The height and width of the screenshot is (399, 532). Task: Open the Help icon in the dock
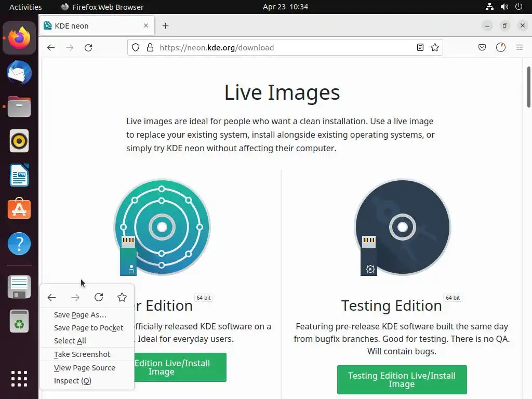[x=19, y=244]
